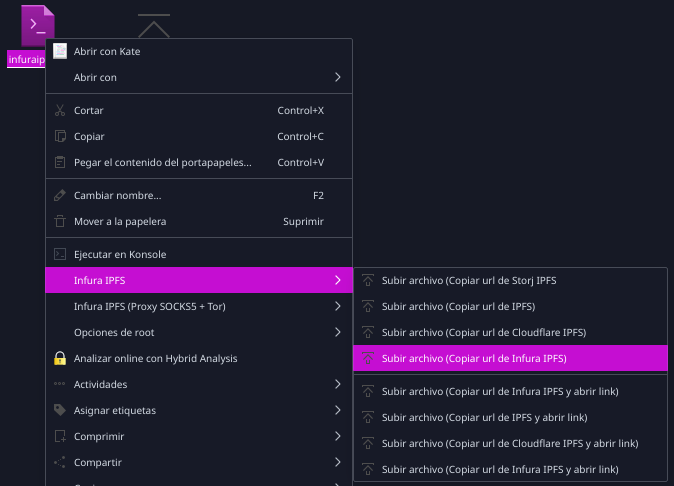This screenshot has width=674, height=486.
Task: Choose Abrir con Kate
Action: [x=199, y=52]
